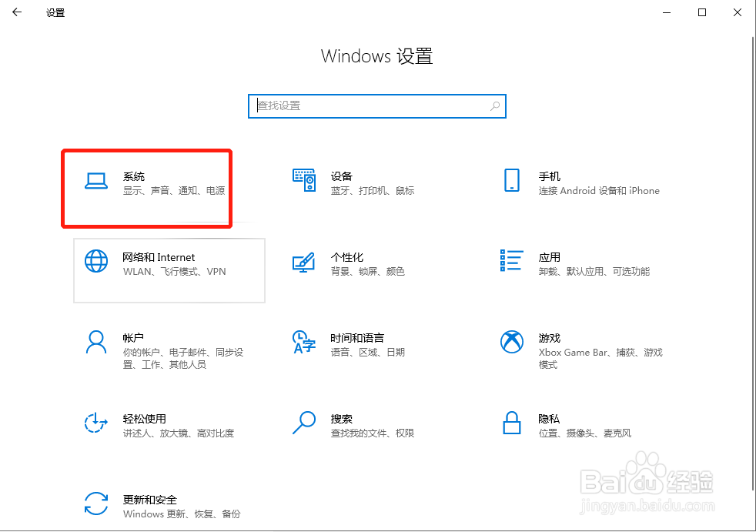Viewport: 756px width, 532px height.
Task: Click the text 卸载、默认应用、可选功能
Action: [x=594, y=272]
